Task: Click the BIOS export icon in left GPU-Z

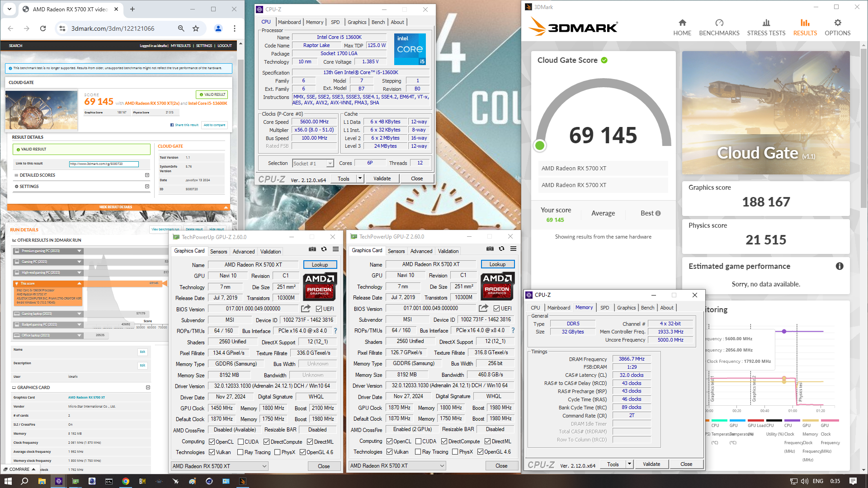Action: 306,309
